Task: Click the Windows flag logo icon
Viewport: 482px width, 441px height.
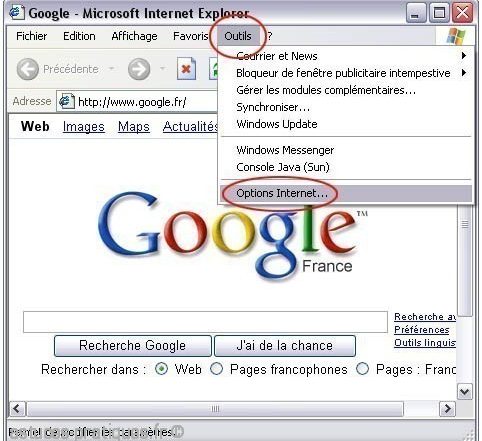Action: 456,36
